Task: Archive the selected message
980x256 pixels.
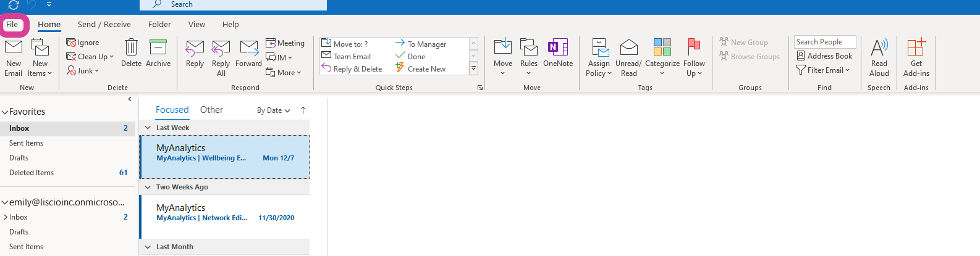Action: pos(158,54)
